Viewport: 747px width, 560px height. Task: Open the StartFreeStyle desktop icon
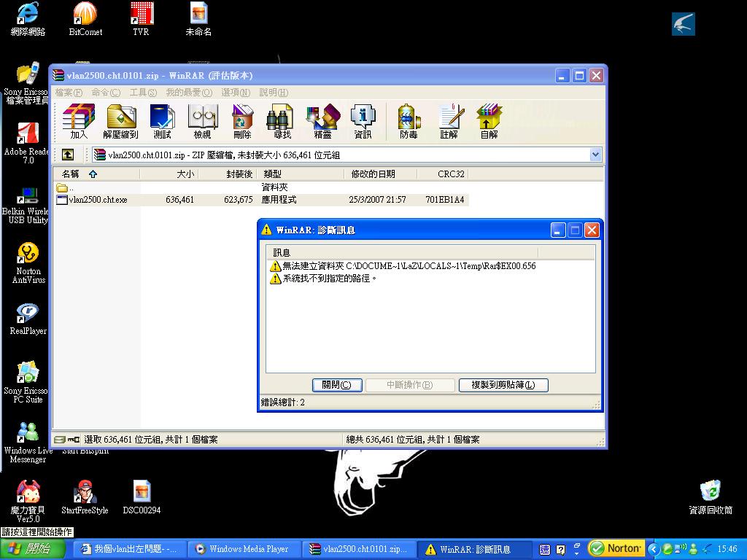coord(85,497)
